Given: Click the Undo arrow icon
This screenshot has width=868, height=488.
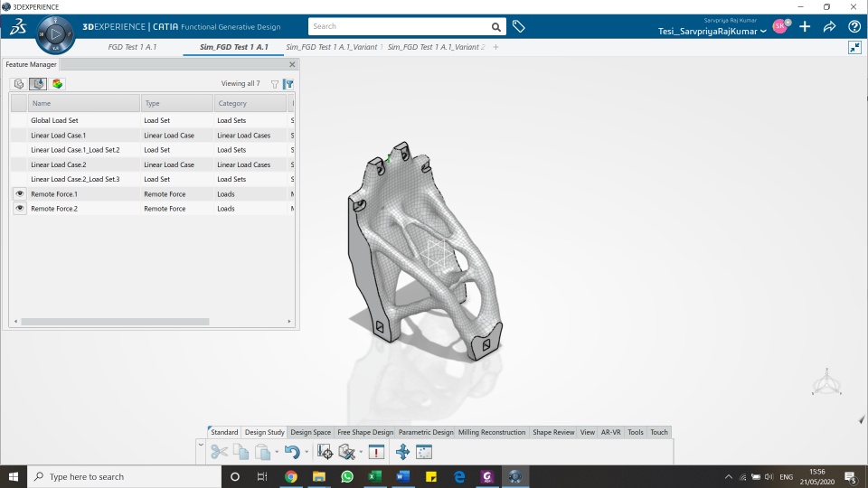Looking at the screenshot, I should (292, 452).
